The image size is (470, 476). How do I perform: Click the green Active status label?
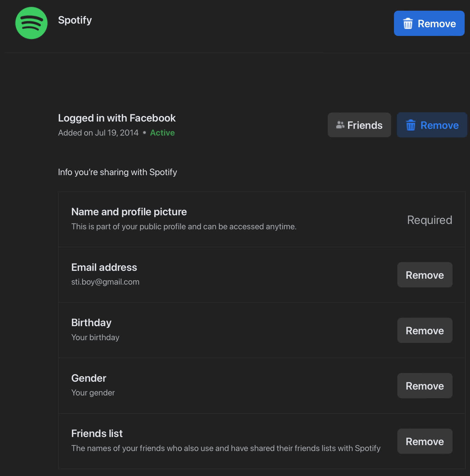pos(162,133)
